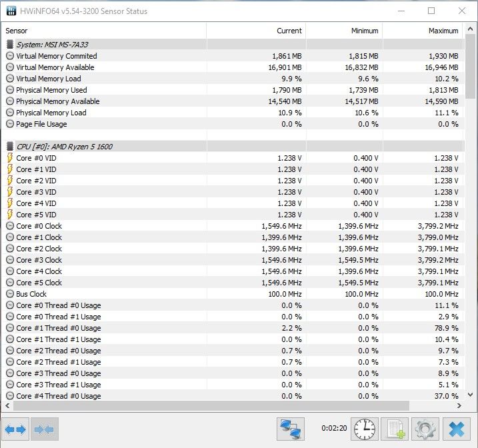
Task: Click the clock reset timer button
Action: [x=365, y=429]
